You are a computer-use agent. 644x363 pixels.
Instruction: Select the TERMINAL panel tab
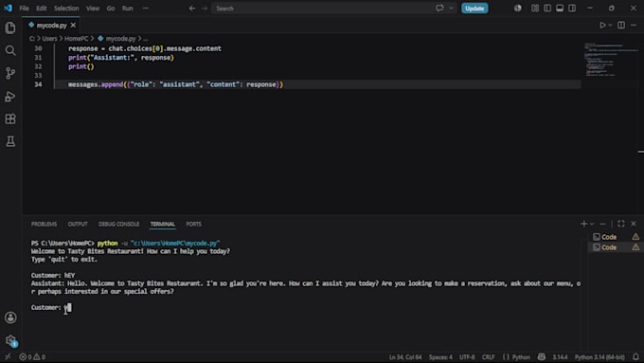pyautogui.click(x=162, y=224)
